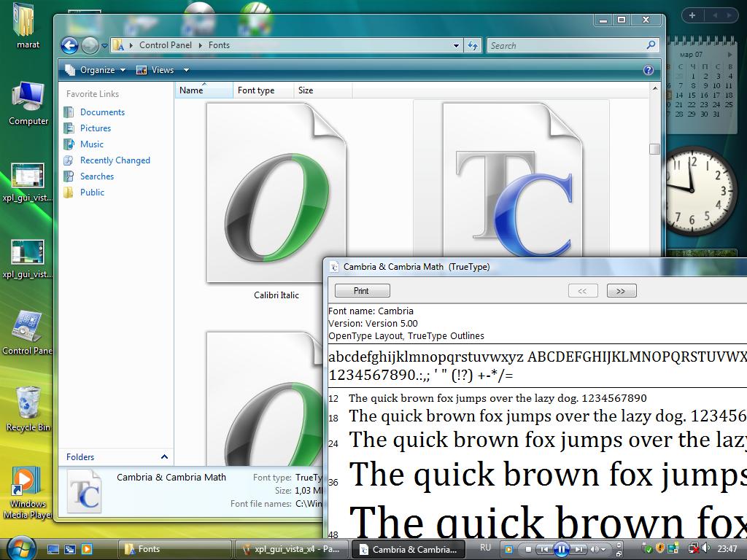Click the Media Player toolbar mode icon
747x560 pixels.
click(508, 550)
